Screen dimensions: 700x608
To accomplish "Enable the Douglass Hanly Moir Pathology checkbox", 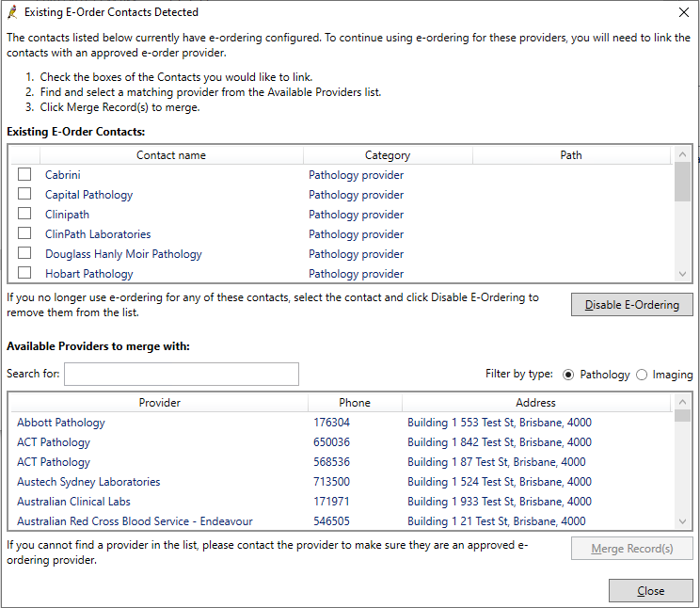I will coord(24,253).
